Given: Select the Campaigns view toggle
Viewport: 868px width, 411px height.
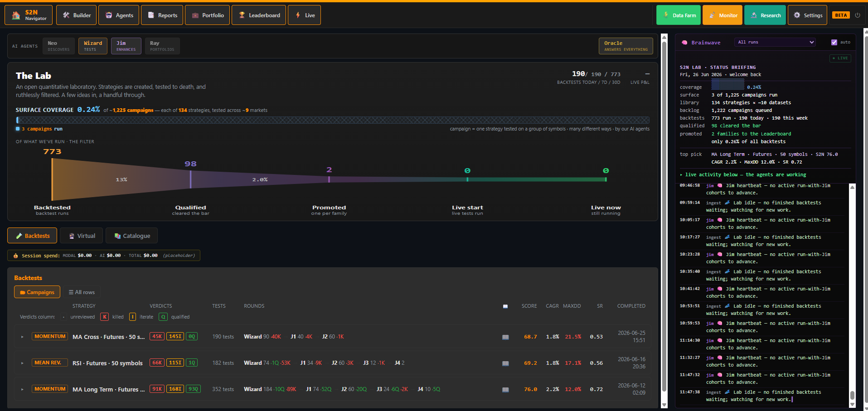Looking at the screenshot, I should (37, 292).
